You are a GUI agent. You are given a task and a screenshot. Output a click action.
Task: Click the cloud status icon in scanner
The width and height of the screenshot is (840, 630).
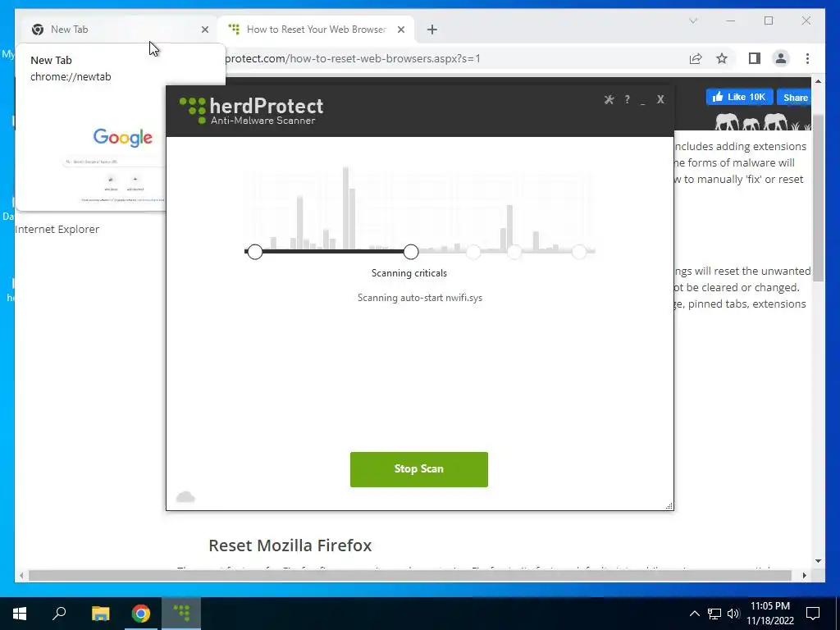coord(185,496)
